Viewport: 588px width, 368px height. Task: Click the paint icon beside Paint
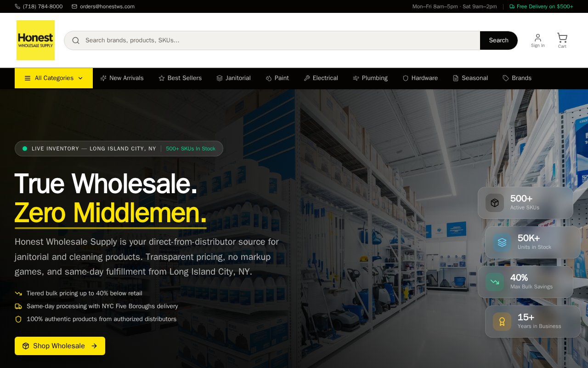point(269,78)
